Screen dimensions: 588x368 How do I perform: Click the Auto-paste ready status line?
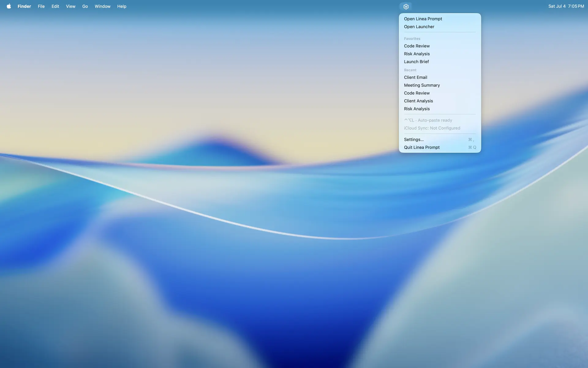pos(440,120)
